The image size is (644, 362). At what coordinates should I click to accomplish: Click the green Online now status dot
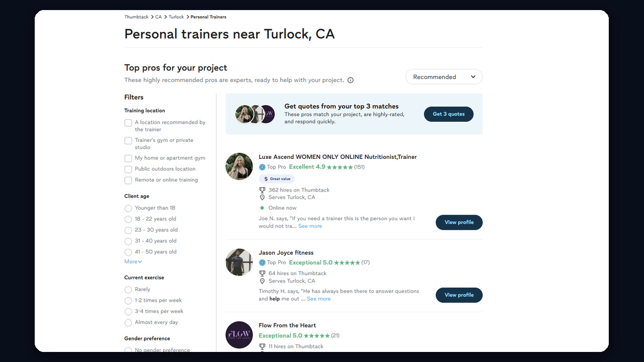(262, 208)
